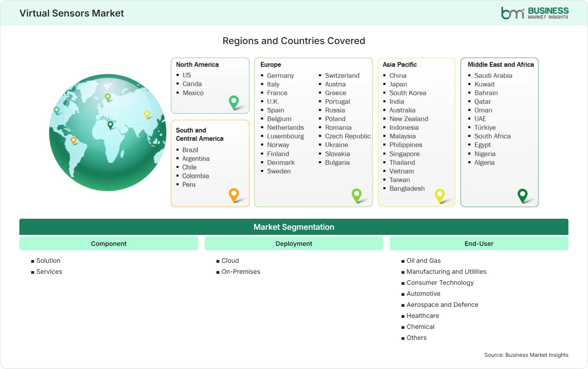The height and width of the screenshot is (369, 588).
Task: Select the End-User segmentation header
Action: (x=479, y=244)
